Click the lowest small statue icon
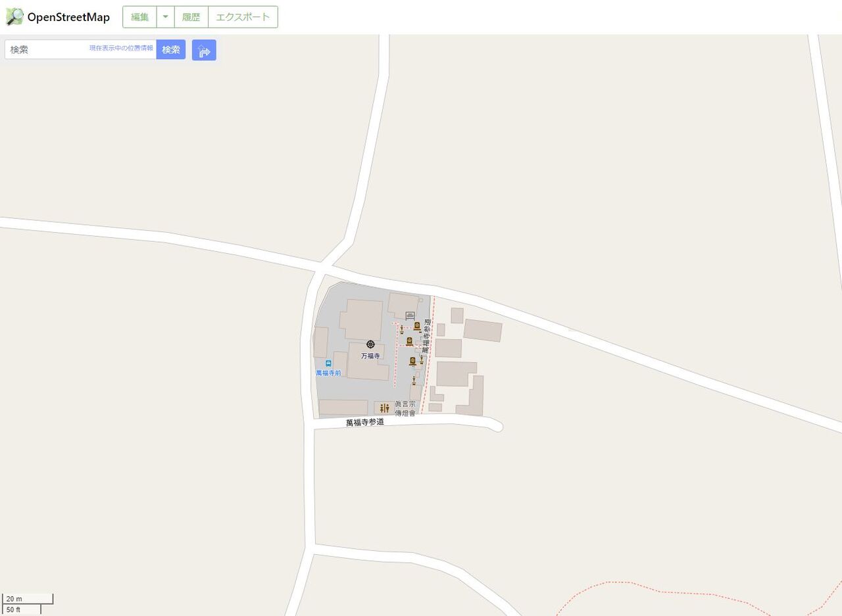 414,381
